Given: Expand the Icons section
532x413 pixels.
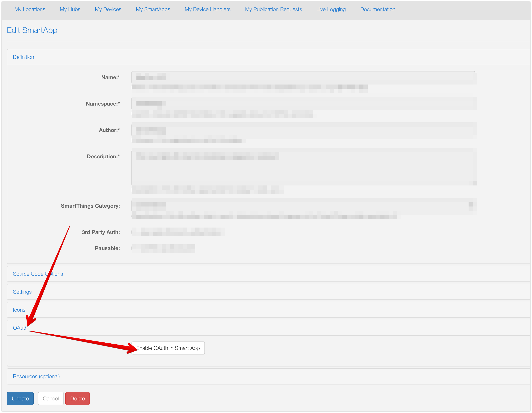Looking at the screenshot, I should (19, 310).
